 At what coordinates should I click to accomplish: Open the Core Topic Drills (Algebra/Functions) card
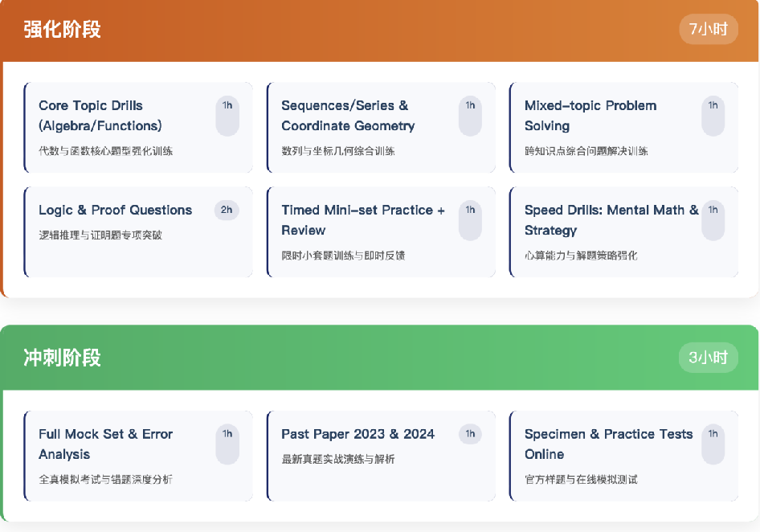[x=121, y=127]
